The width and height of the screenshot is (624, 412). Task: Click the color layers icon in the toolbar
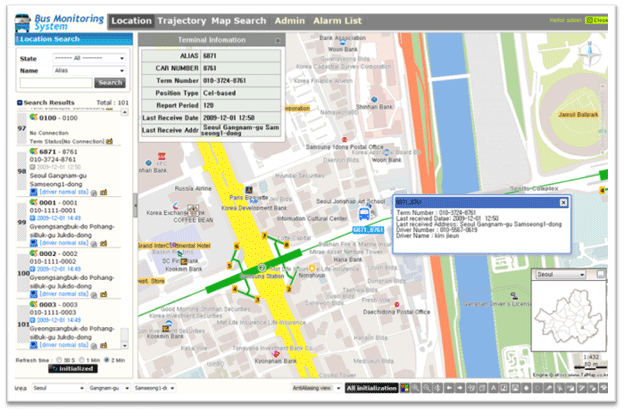(x=404, y=387)
